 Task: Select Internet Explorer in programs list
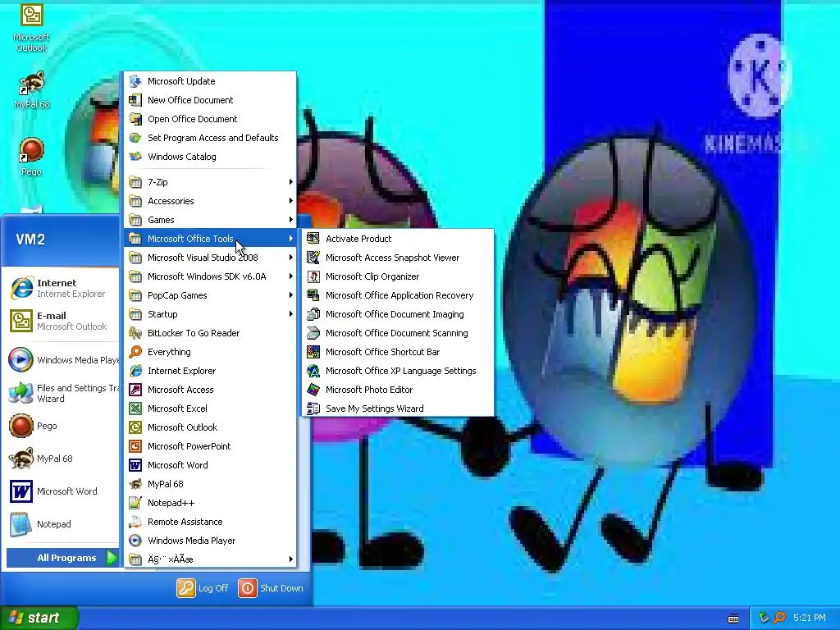211,371
